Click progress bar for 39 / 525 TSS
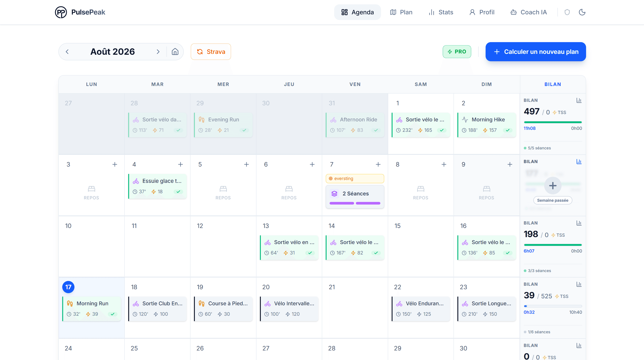 point(552,306)
